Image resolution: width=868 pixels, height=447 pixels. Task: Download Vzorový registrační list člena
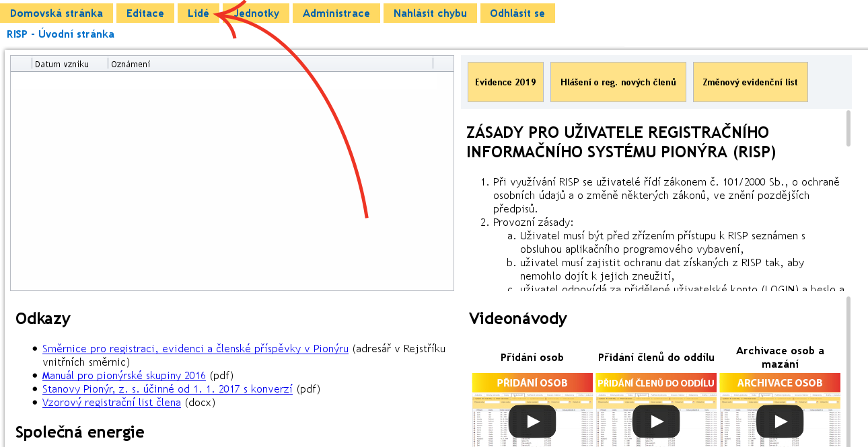tap(112, 403)
